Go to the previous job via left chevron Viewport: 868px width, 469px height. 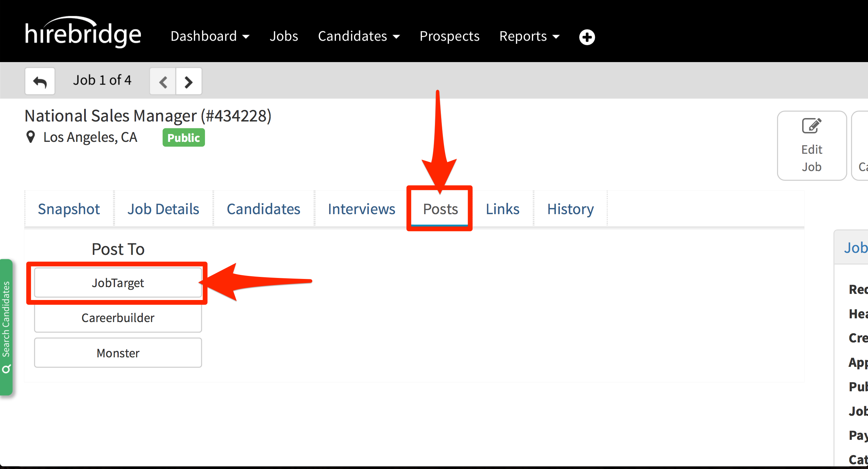[x=163, y=81]
